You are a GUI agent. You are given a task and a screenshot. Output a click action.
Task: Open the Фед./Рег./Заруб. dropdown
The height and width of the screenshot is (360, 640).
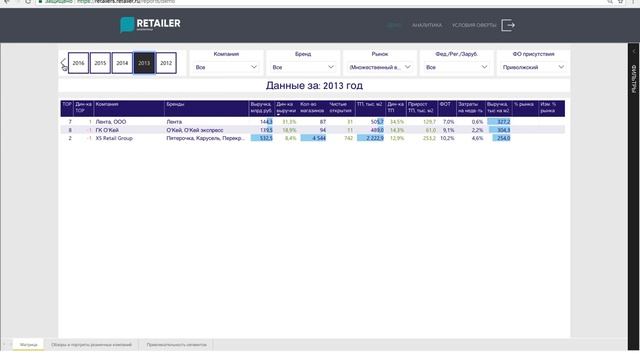click(x=456, y=67)
